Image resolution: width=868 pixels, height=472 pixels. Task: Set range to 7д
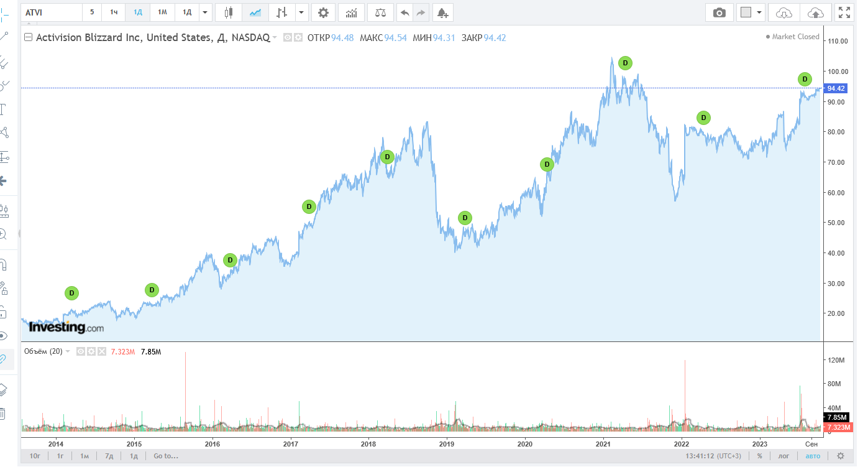point(109,456)
